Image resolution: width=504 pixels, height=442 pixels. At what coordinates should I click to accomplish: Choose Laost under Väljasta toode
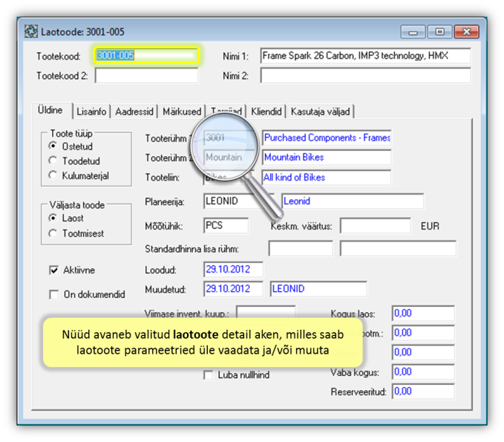click(x=53, y=218)
